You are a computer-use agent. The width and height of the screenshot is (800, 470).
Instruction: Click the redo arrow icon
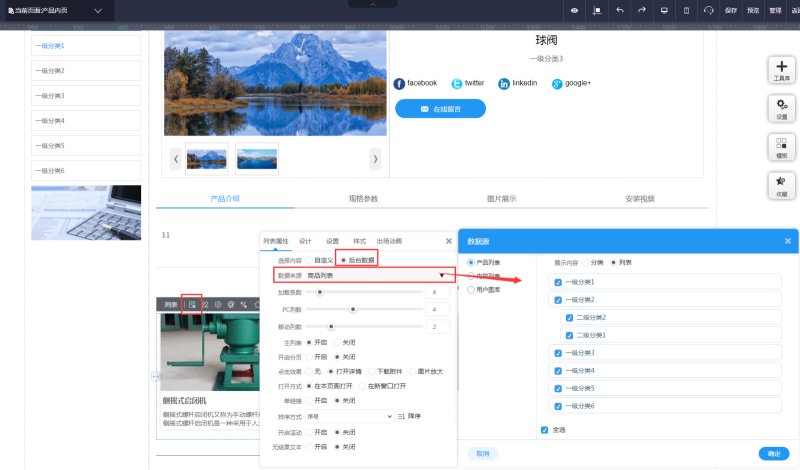point(641,10)
